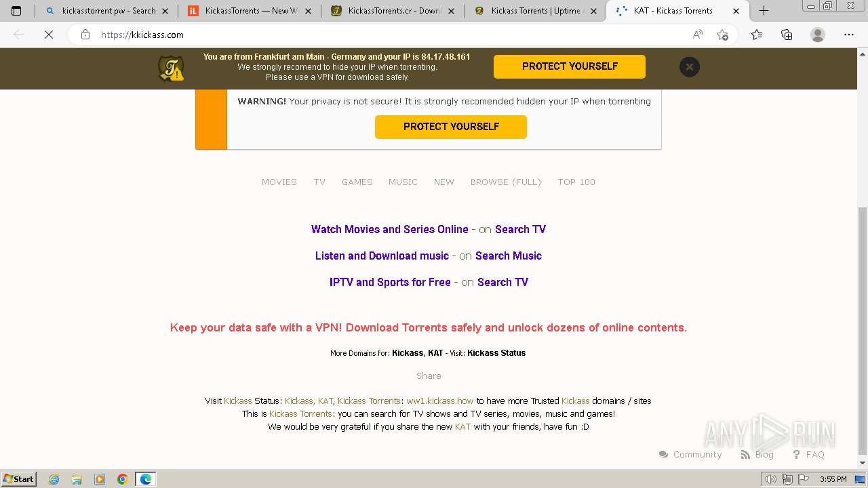Open Edge Settings and more menu
This screenshot has width=868, height=488.
coord(849,35)
